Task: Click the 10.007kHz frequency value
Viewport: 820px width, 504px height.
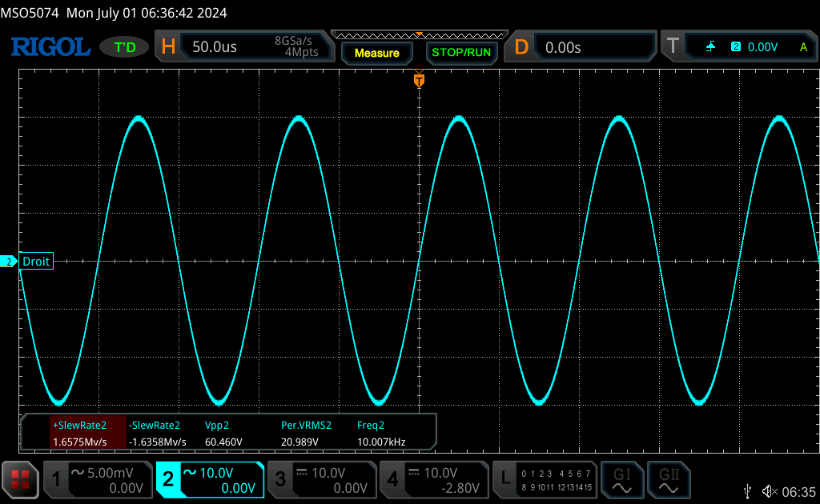Action: coord(381,442)
